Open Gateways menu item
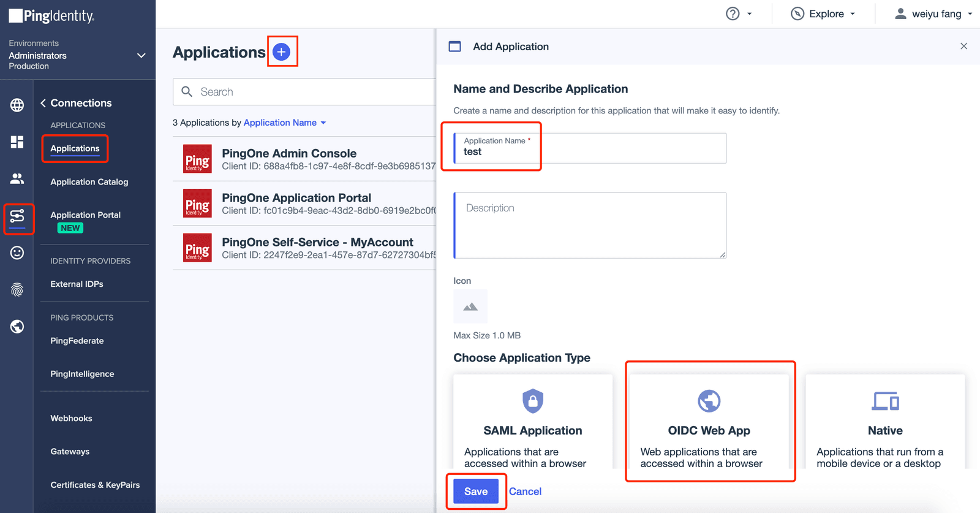 pos(70,451)
